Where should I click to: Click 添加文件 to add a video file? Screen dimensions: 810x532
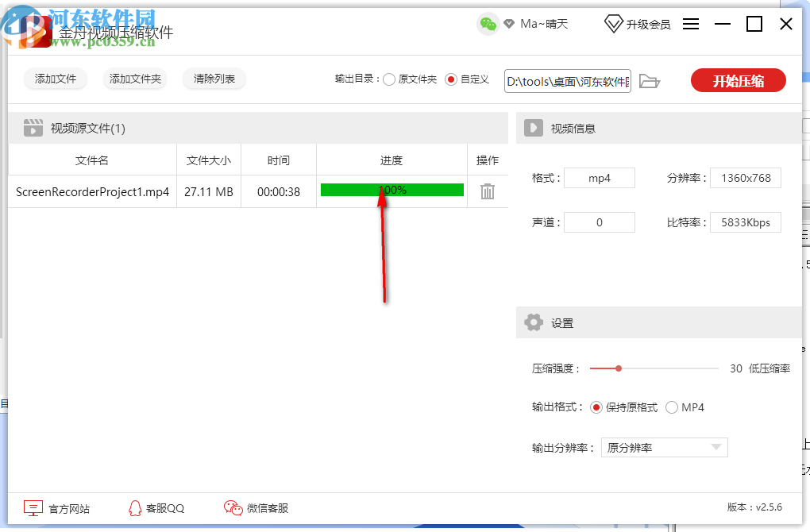(x=55, y=79)
